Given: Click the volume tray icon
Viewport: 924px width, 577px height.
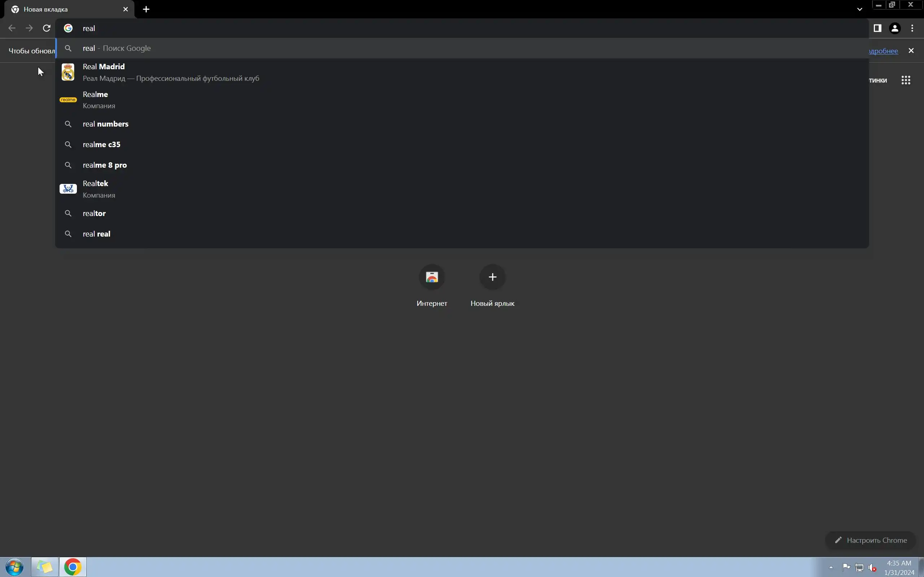Looking at the screenshot, I should [x=872, y=568].
